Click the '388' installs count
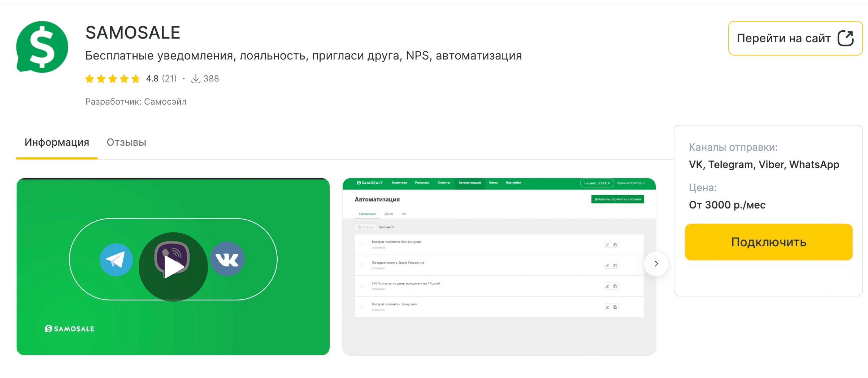This screenshot has height=378, width=868. click(x=211, y=79)
